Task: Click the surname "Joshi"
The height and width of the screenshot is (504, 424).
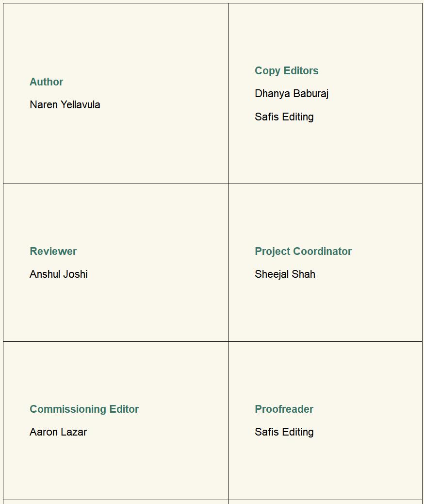Action: (x=75, y=274)
